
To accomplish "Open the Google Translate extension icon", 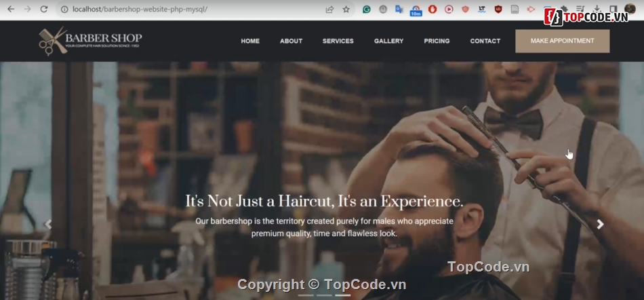I will (x=399, y=9).
